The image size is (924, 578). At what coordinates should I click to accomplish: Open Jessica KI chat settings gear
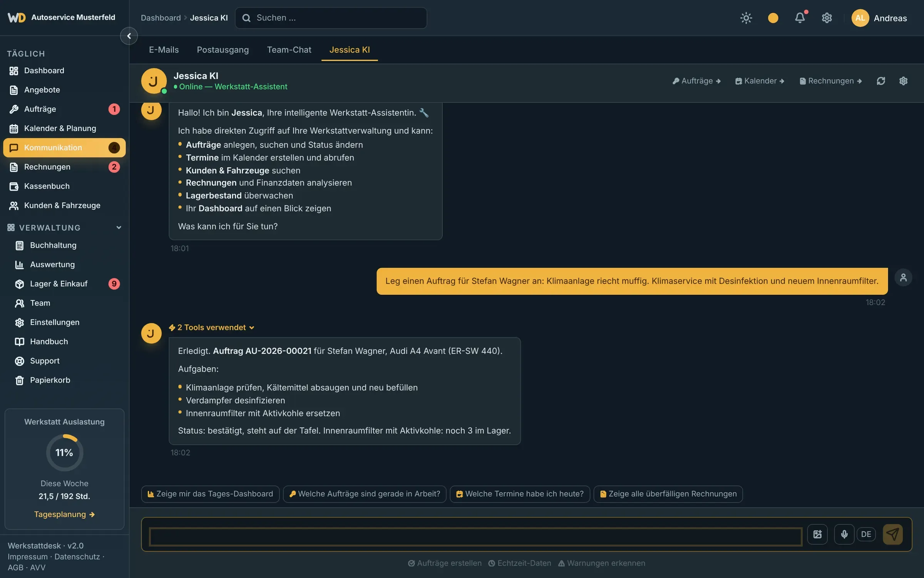coord(903,81)
